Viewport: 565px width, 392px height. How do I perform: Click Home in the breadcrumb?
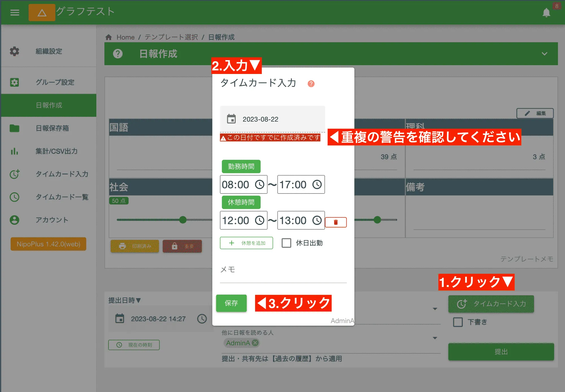(125, 37)
